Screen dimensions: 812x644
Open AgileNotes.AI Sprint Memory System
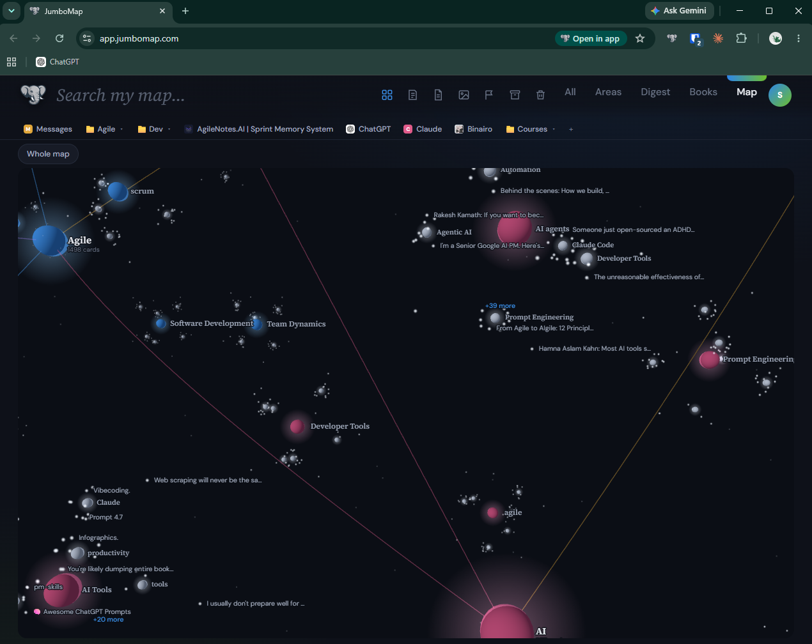(259, 129)
